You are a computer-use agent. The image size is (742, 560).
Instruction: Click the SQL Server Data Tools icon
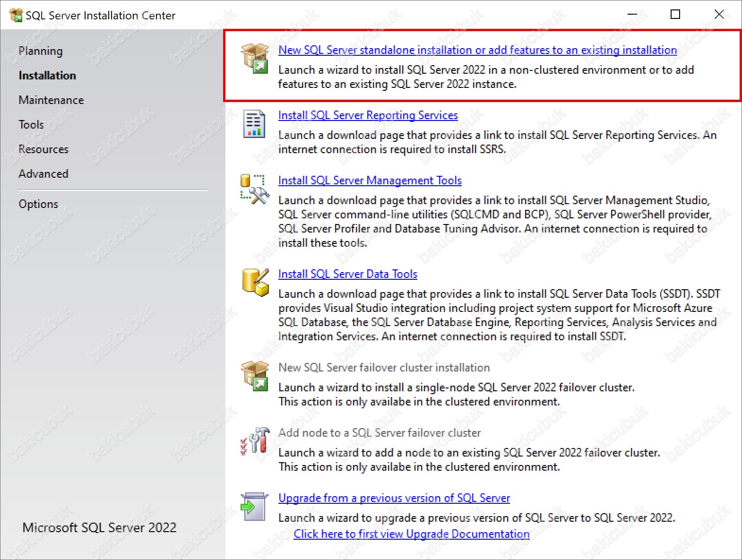click(255, 282)
